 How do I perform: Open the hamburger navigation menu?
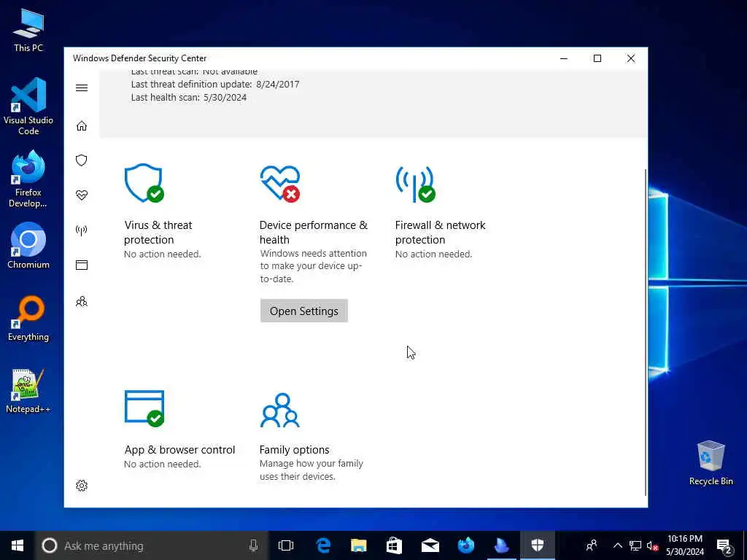coord(82,87)
